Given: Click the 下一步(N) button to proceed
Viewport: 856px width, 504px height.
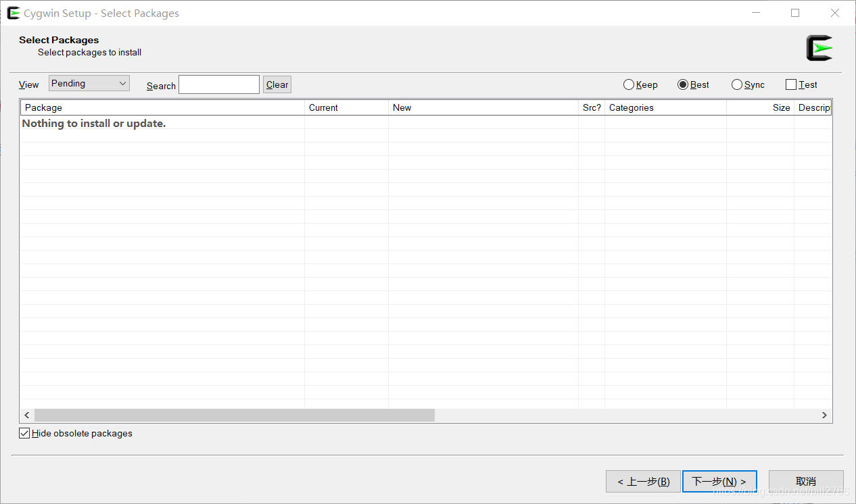Looking at the screenshot, I should coord(719,481).
